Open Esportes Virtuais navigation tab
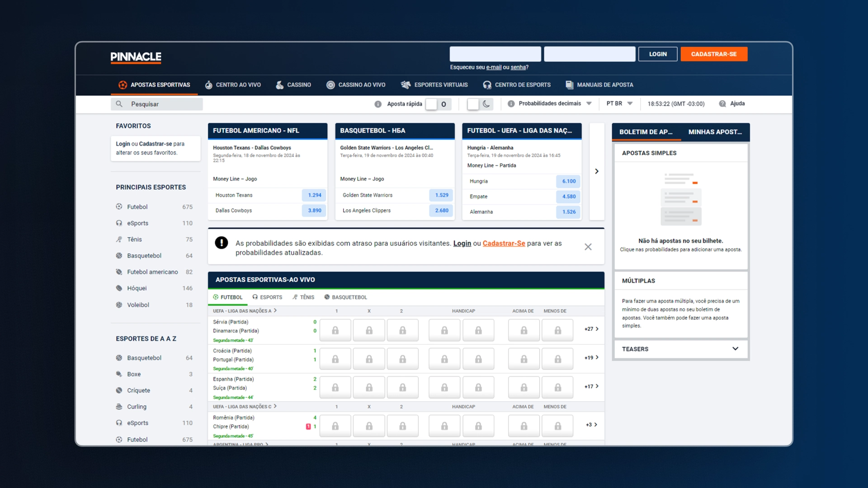Screen dimensions: 868x488 434,85
